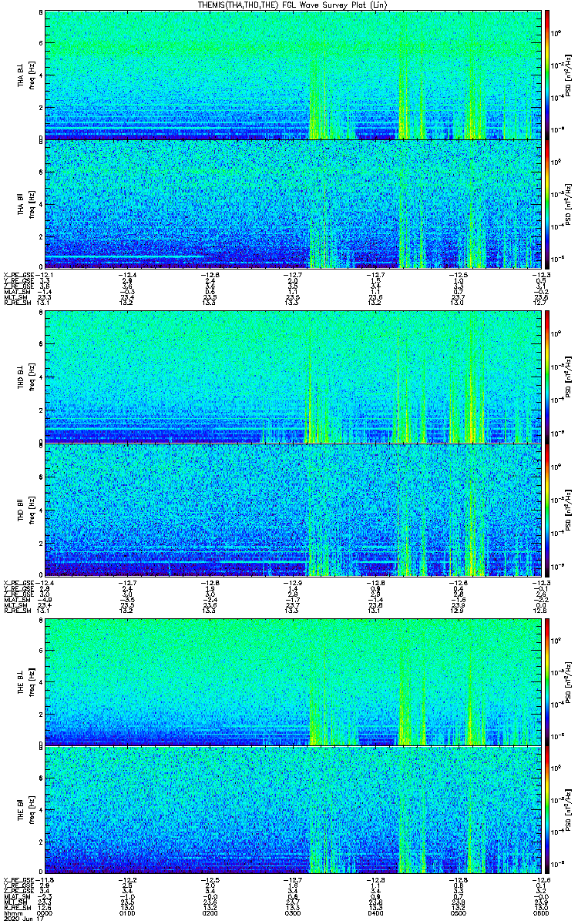578x924 pixels.
Task: Click the R_RE_SM row label beneath the THA panels
Action: 17,303
